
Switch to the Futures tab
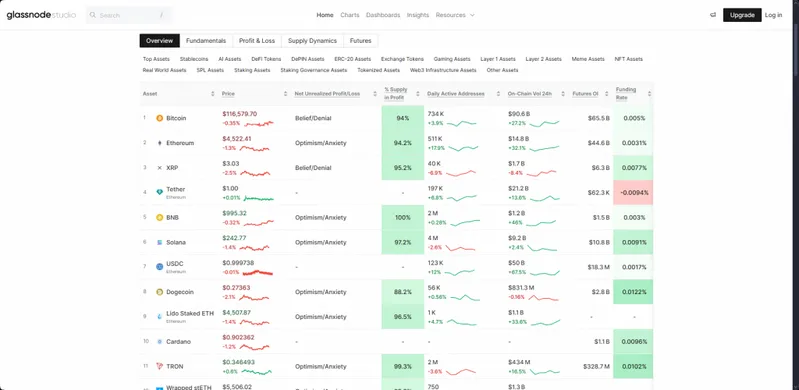(361, 41)
